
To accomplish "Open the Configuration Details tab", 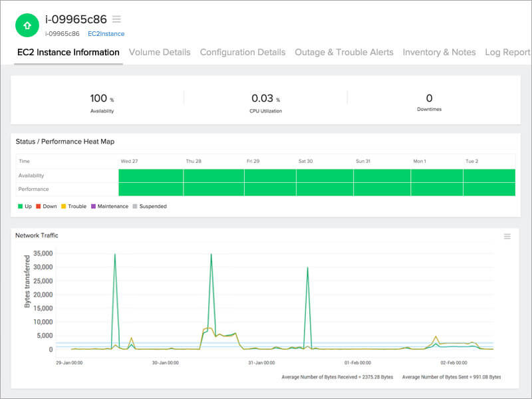I will pyautogui.click(x=243, y=53).
